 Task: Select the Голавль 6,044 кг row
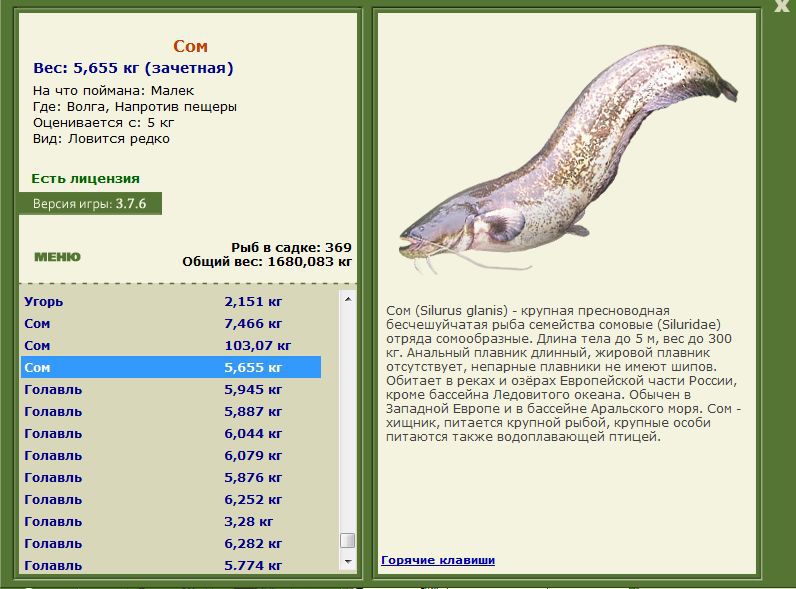coord(171,434)
